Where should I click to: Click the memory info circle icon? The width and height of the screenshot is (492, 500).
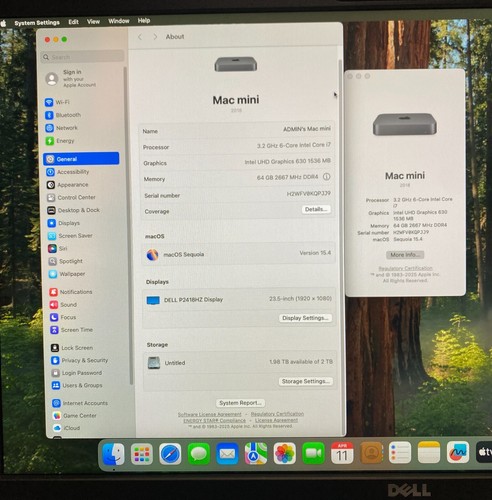coord(327,177)
